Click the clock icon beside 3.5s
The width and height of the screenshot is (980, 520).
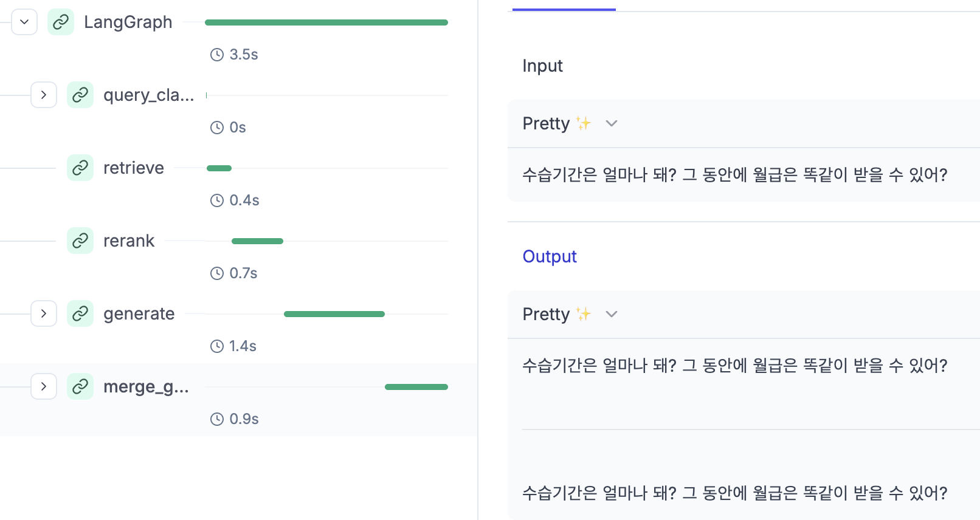(x=217, y=55)
